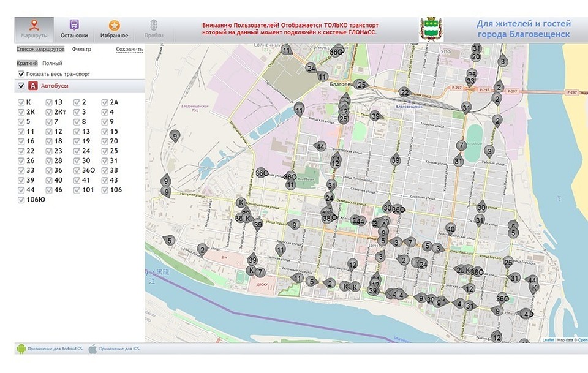Click bus 9 marker near Благовещенская ТЭЦ
The height and width of the screenshot is (373, 588).
tap(175, 136)
